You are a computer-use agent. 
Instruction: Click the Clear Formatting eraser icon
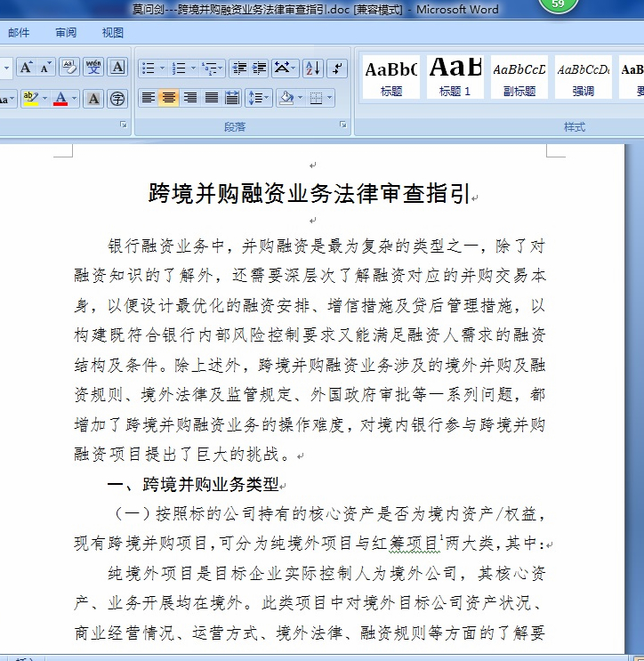pyautogui.click(x=69, y=68)
